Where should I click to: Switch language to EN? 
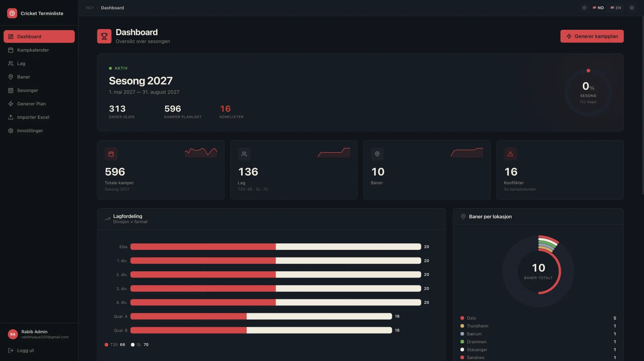click(616, 8)
